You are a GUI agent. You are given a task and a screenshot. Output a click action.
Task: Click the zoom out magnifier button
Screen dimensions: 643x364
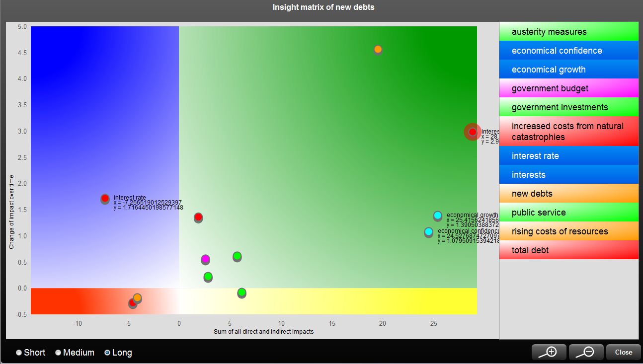click(x=586, y=352)
